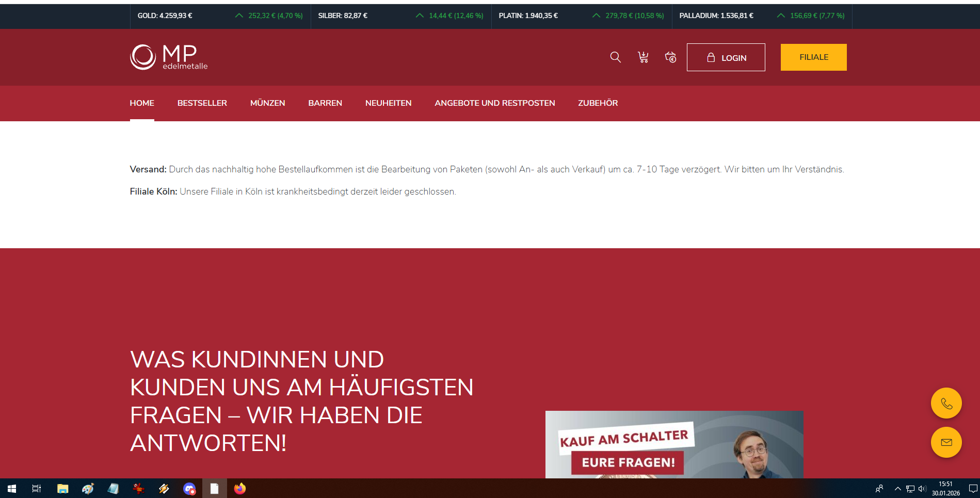
Task: Open File Explorer from the taskbar
Action: 62,488
